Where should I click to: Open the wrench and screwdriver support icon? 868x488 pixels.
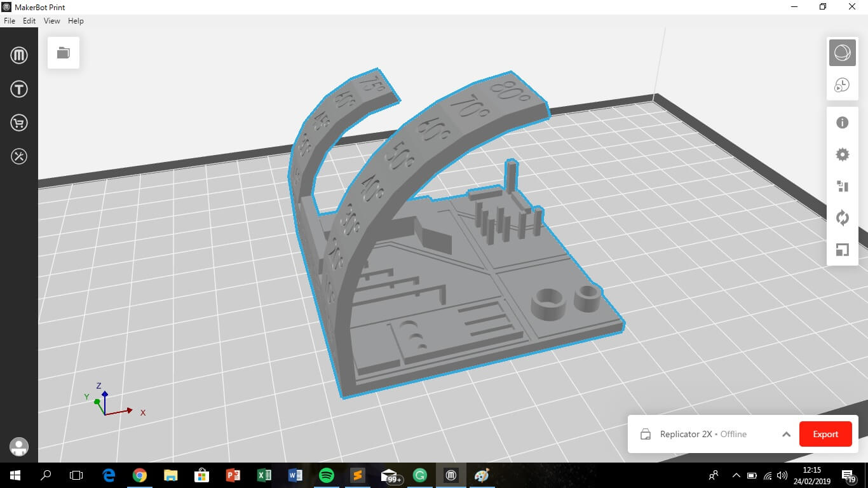click(19, 156)
